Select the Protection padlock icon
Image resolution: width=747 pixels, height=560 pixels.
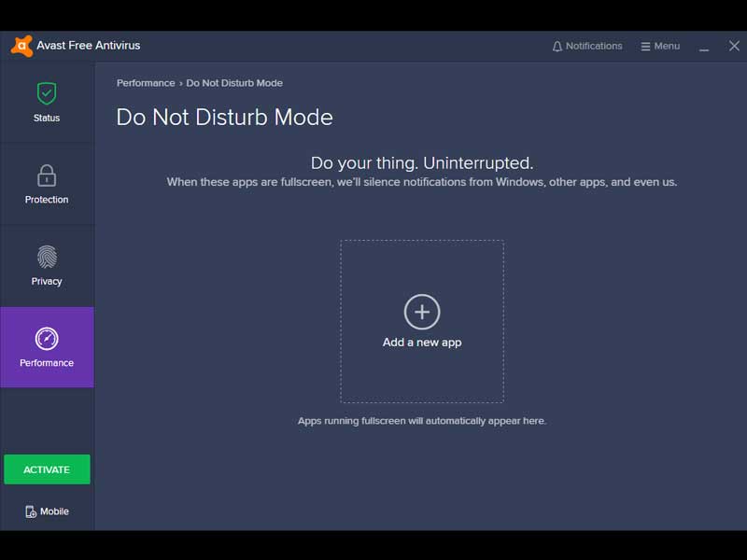[47, 175]
